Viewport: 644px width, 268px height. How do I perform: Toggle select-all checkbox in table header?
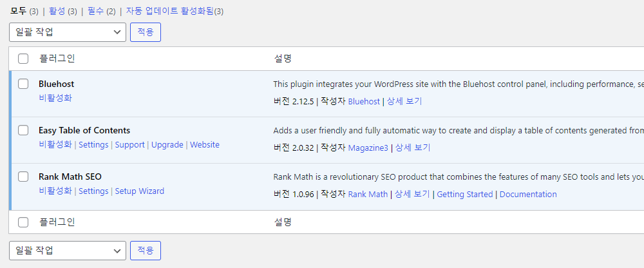(x=23, y=59)
